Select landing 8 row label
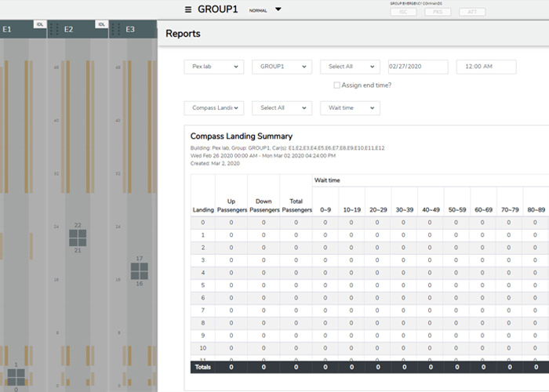549x392 pixels. coord(202,323)
